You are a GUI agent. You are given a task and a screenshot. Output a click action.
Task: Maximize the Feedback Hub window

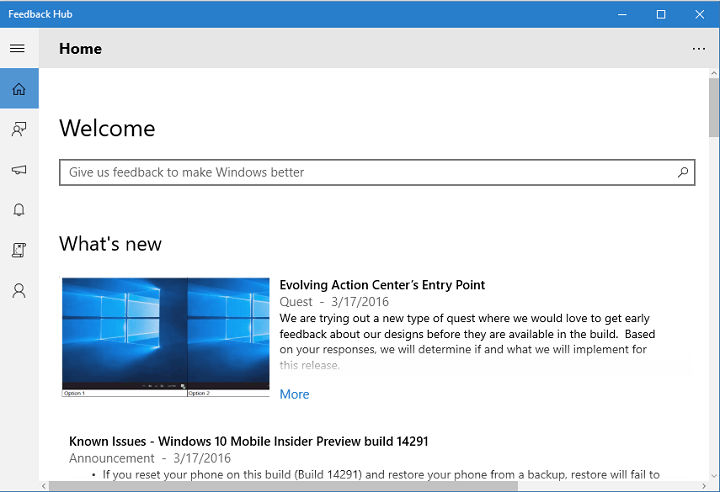(x=661, y=14)
